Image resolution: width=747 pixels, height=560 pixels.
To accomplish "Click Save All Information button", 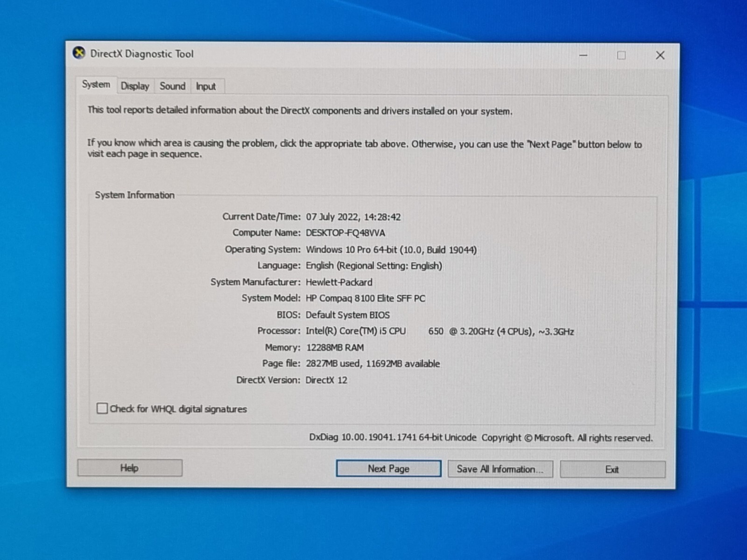I will coord(500,469).
